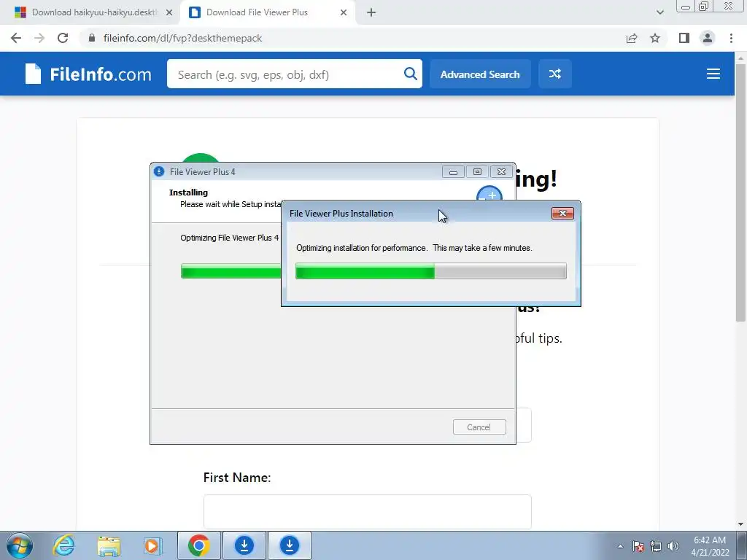This screenshot has width=747, height=560.
Task: Bookmark this page with the star
Action: (x=655, y=38)
